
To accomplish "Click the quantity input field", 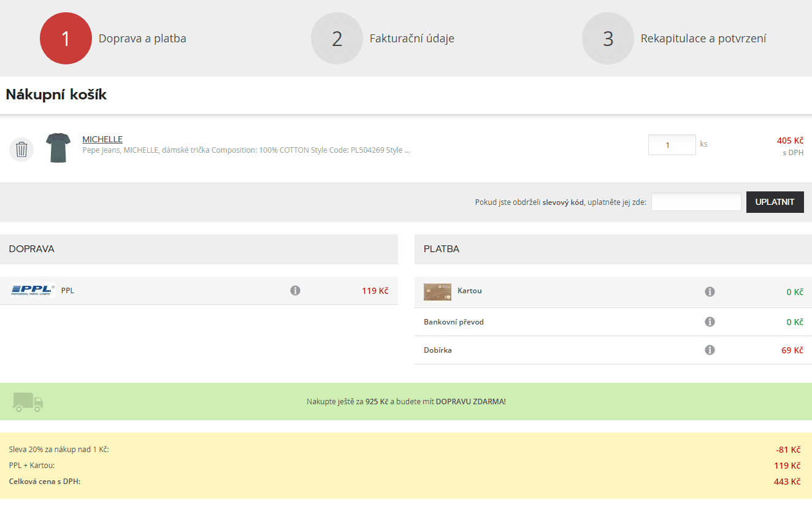I will [672, 145].
